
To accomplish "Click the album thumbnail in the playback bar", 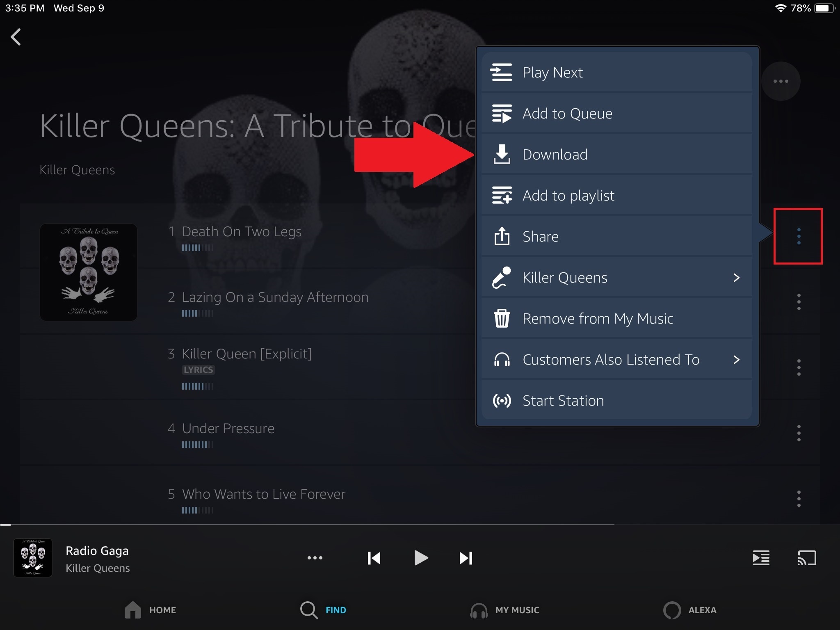I will point(33,558).
